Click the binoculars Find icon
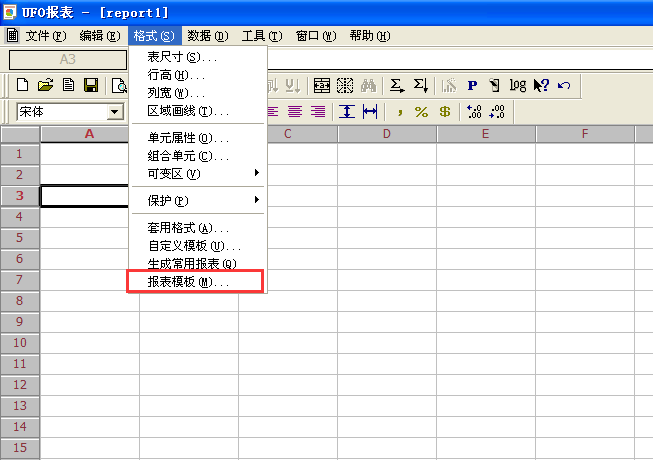 point(368,85)
